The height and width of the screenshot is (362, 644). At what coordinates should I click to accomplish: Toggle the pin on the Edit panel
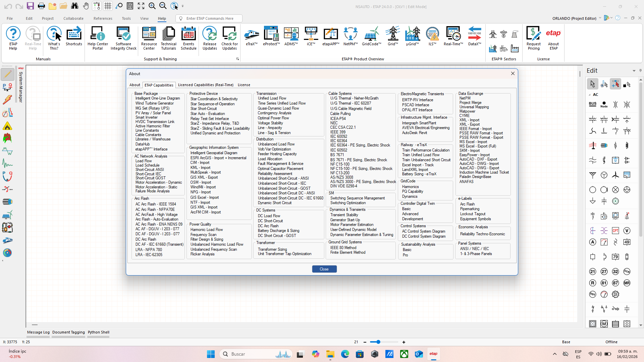tap(640, 70)
